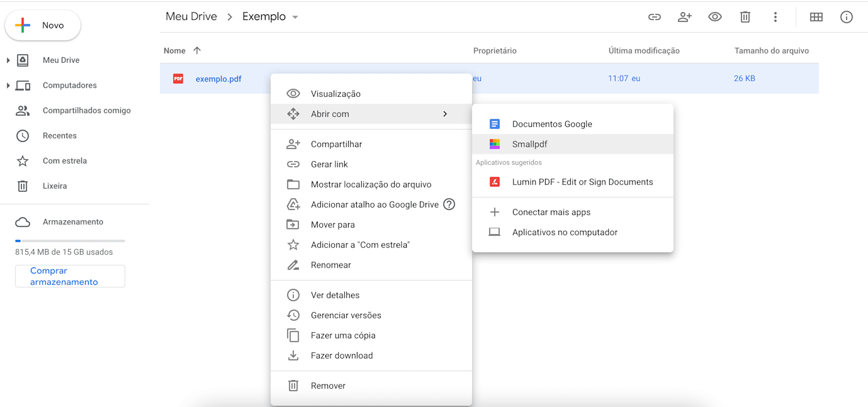
Task: Click the Novo button
Action: (x=43, y=25)
